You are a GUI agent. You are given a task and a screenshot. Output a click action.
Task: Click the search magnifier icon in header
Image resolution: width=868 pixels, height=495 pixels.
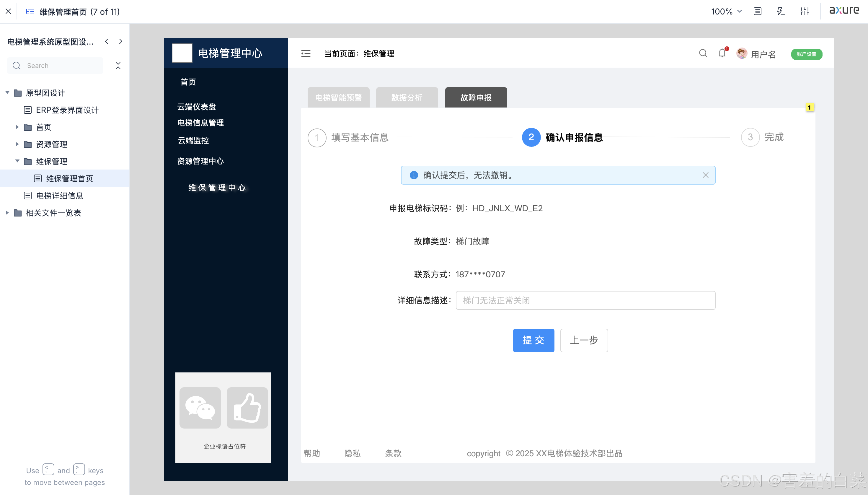pyautogui.click(x=703, y=53)
